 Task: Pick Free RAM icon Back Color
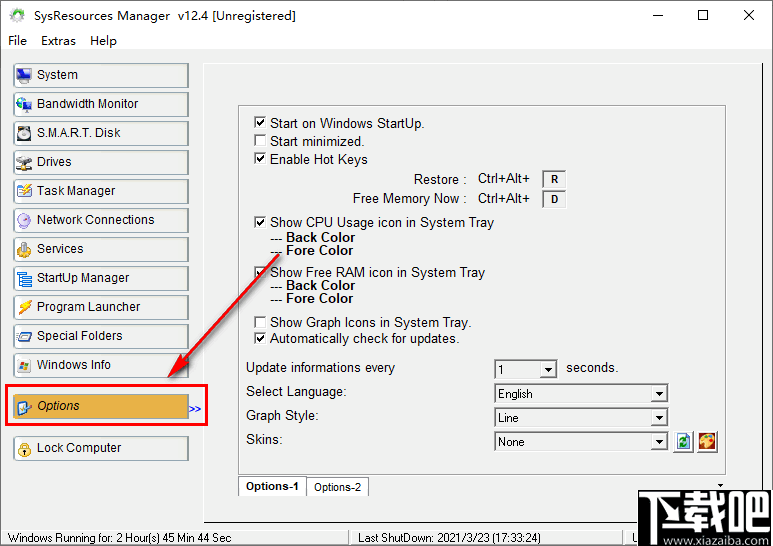[320, 286]
